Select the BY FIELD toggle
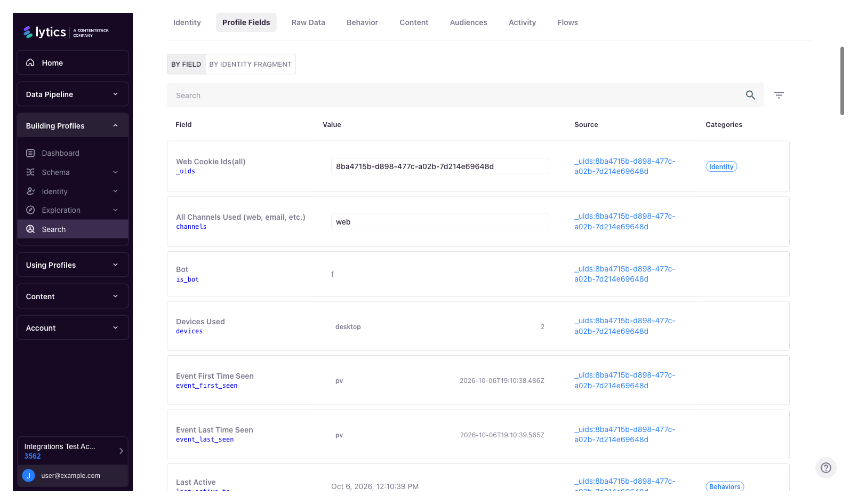858x504 pixels. (x=186, y=64)
